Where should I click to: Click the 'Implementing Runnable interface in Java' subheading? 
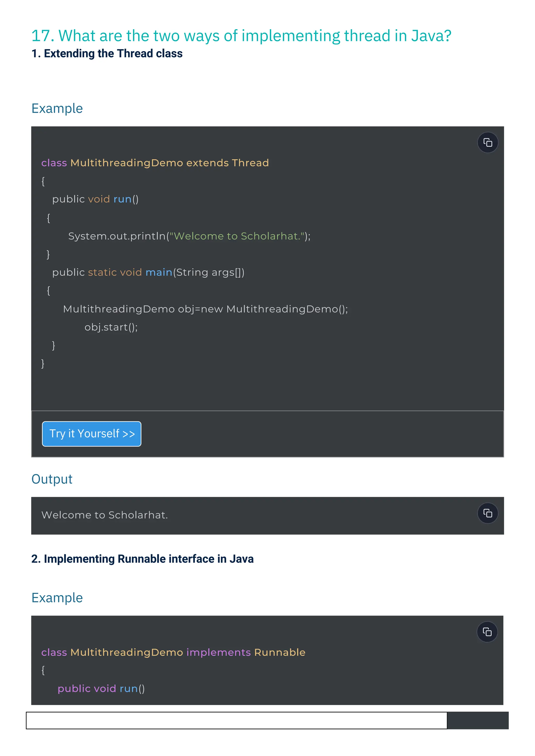pos(142,559)
